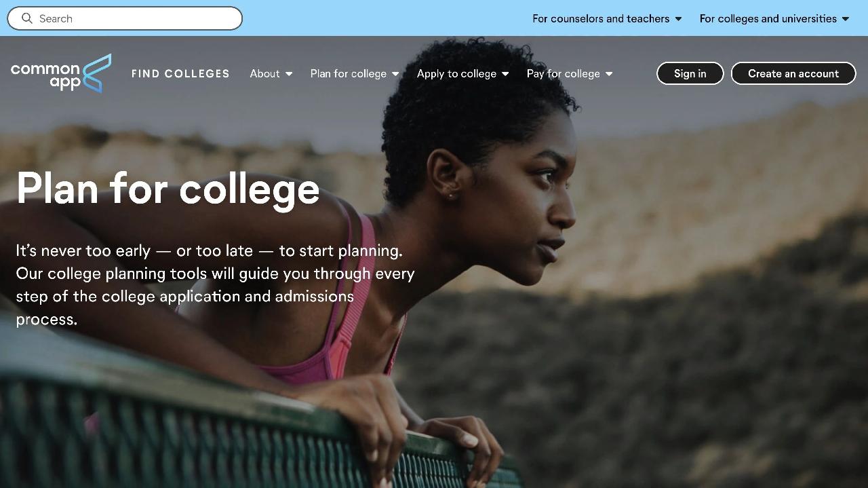
Task: Go to Find Colleges
Action: click(x=180, y=73)
